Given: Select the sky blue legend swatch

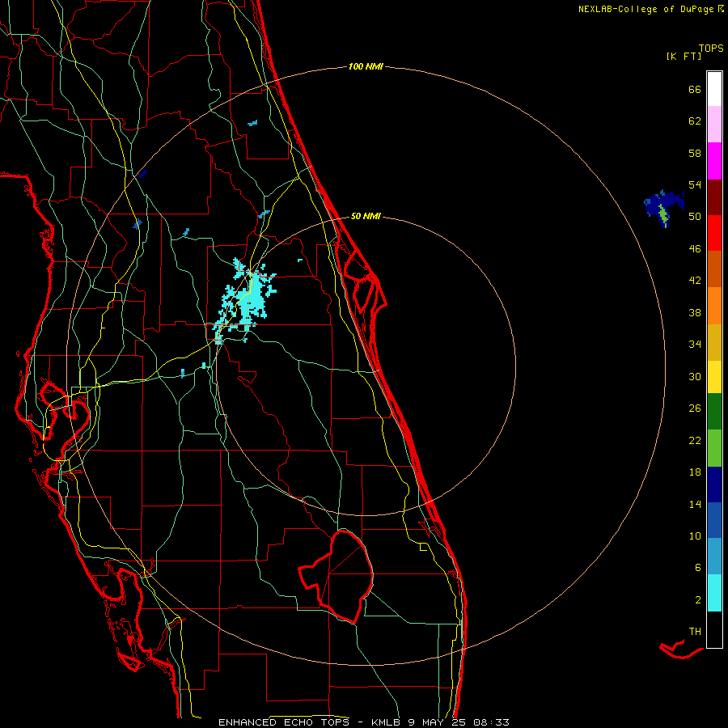Looking at the screenshot, I should pos(714,557).
